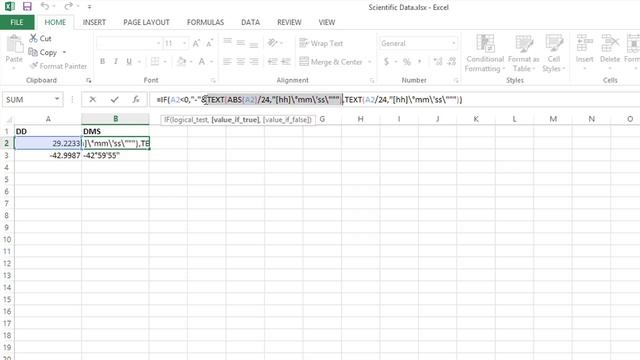Click the Percent Style icon
The width and height of the screenshot is (640, 360).
pyautogui.click(x=407, y=62)
